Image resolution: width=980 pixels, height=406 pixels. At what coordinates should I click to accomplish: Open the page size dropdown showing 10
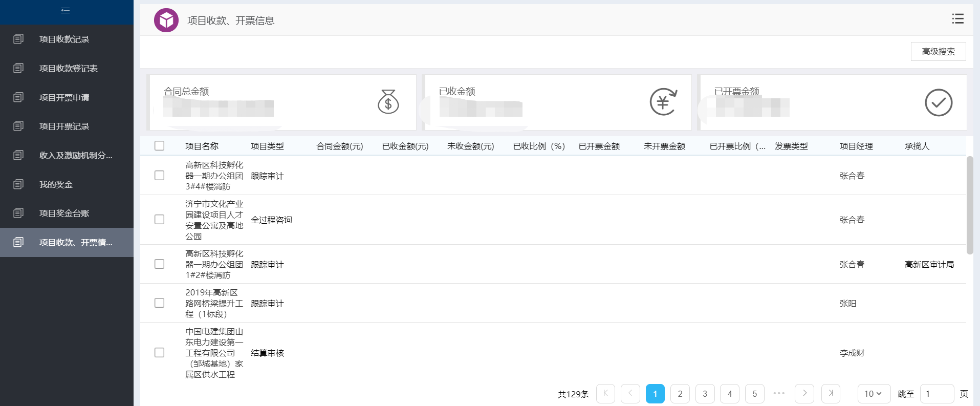click(x=874, y=394)
